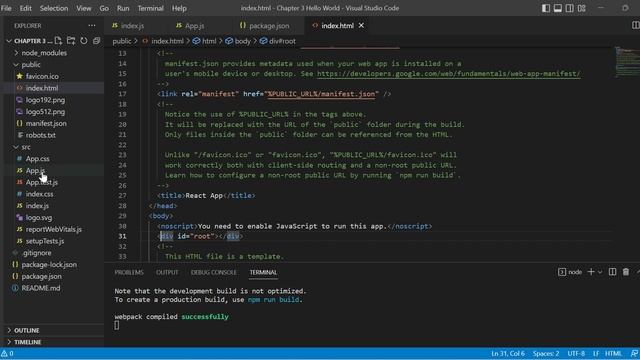Collapse all folders in Explorer
This screenshot has width=640, height=360.
click(x=96, y=41)
